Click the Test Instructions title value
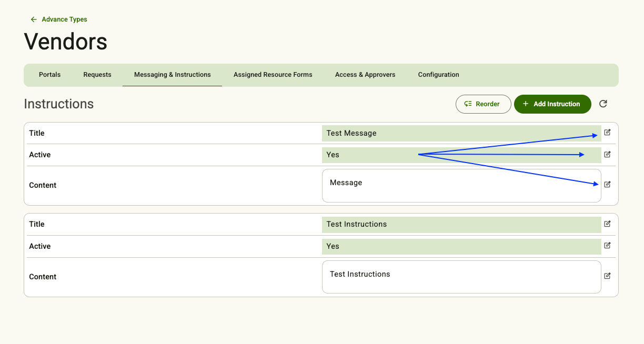 461,224
